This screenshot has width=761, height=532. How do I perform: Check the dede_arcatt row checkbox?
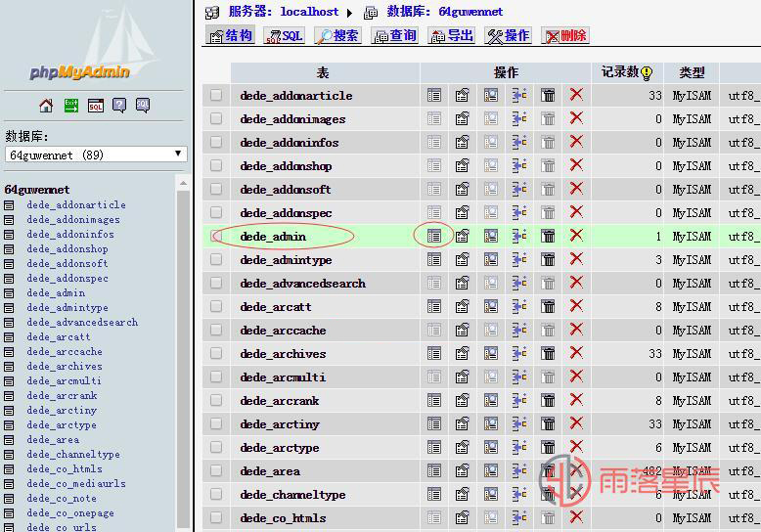pyautogui.click(x=216, y=306)
